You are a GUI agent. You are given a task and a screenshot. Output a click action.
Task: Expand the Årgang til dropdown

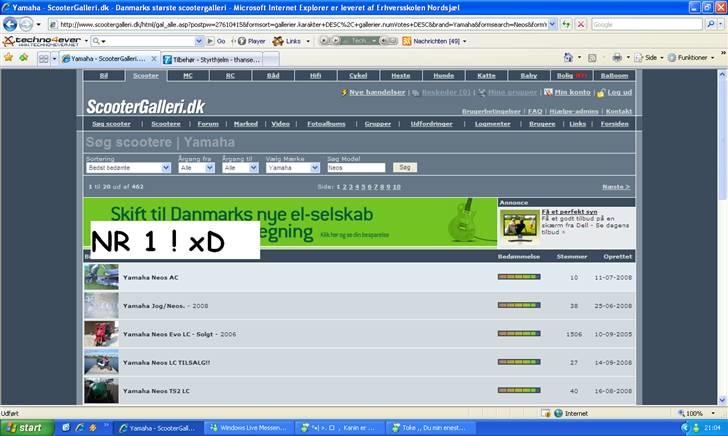(x=240, y=168)
